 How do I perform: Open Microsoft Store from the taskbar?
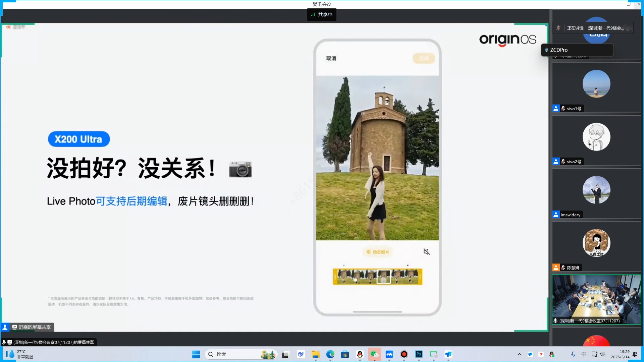click(x=345, y=354)
